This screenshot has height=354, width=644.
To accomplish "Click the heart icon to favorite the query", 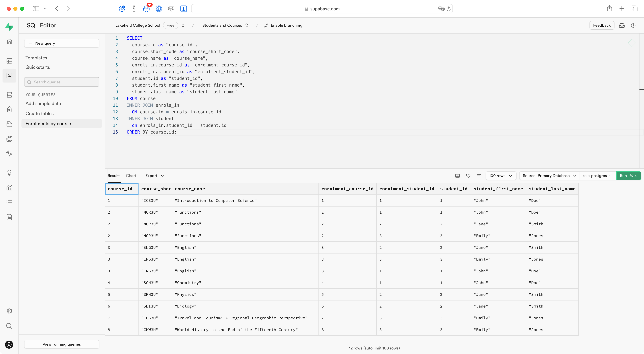I will click(468, 176).
